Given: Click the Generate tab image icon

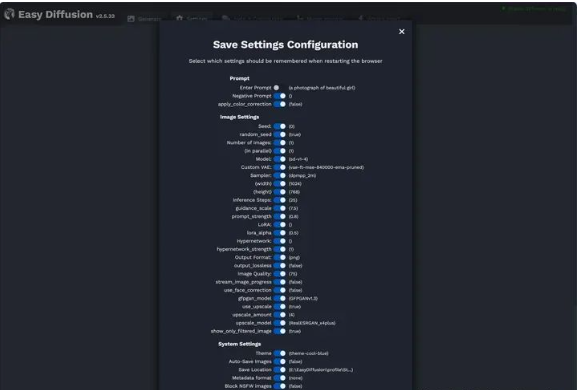Looking at the screenshot, I should pyautogui.click(x=130, y=19).
